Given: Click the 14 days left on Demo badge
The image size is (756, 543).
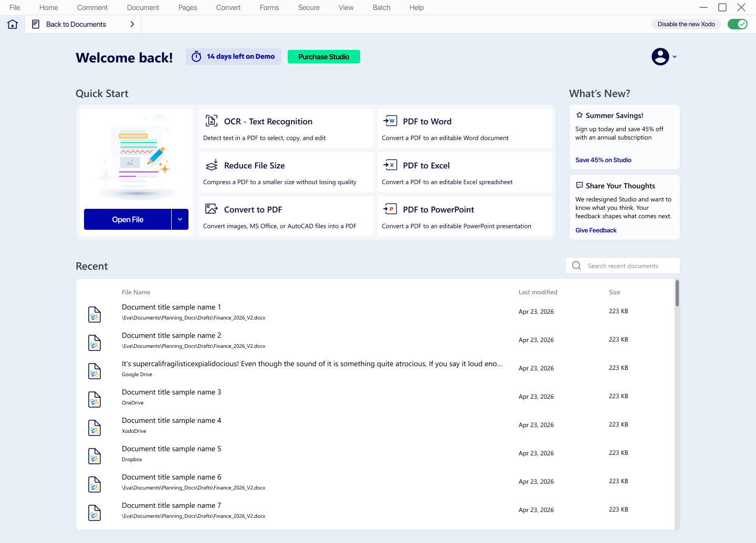Looking at the screenshot, I should coord(234,57).
